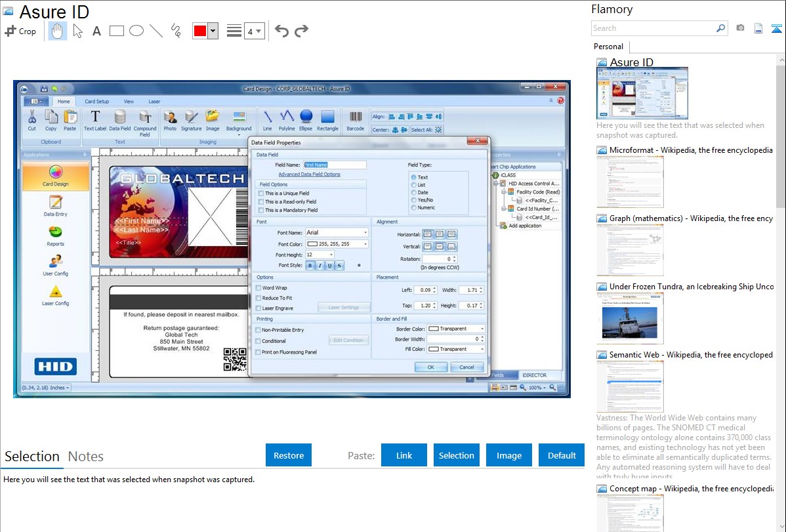Open the Microformat Wikipedia snapshot thumbnail

tap(630, 182)
